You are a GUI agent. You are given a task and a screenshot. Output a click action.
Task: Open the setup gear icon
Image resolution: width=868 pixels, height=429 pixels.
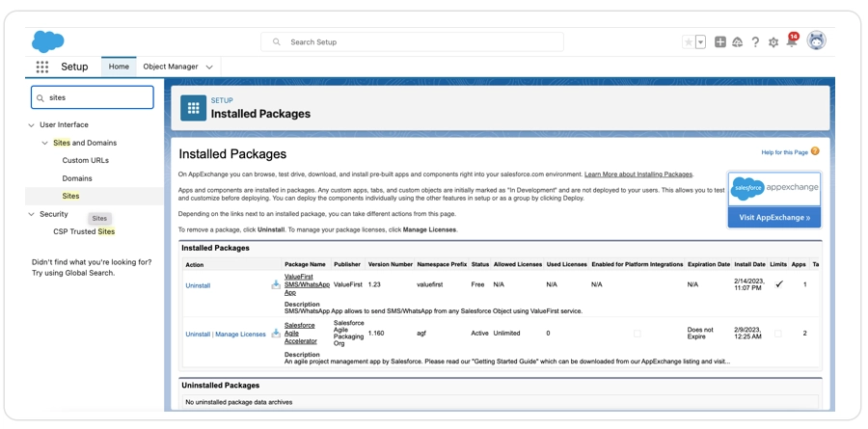click(773, 42)
